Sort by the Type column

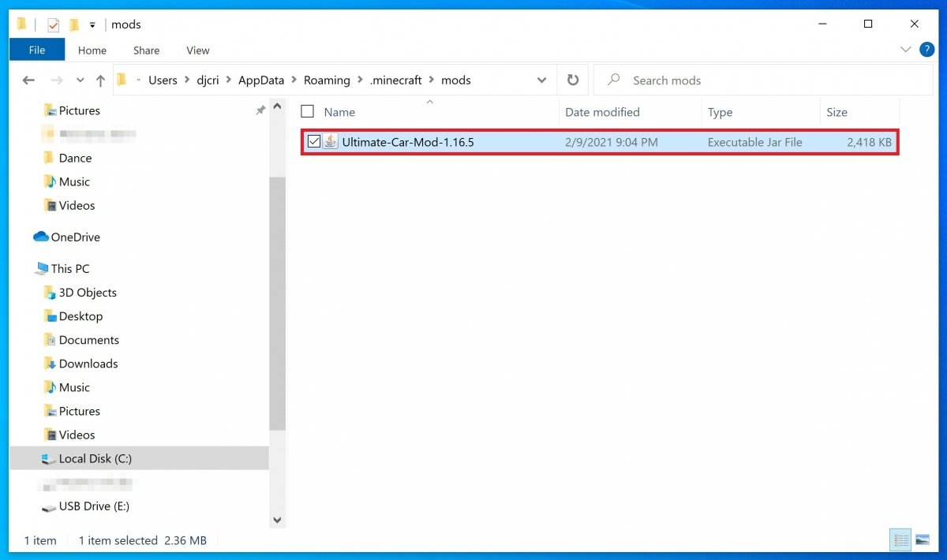[x=720, y=112]
